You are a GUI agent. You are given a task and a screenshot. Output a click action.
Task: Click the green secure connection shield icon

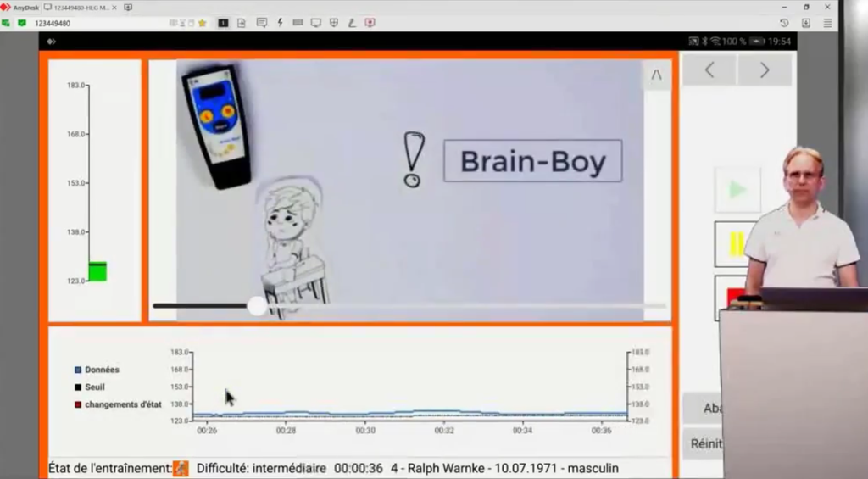pos(21,23)
